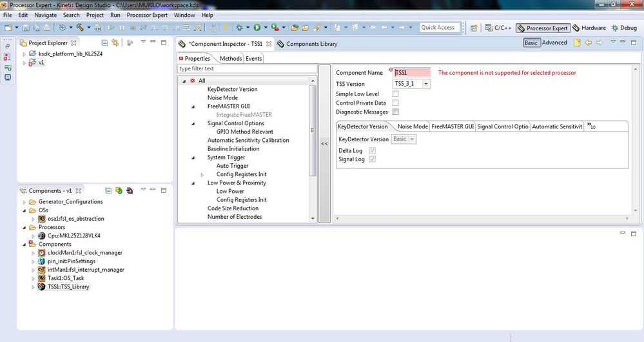This screenshot has height=342, width=644.
Task: Switch to Advanced view mode
Action: [554, 43]
